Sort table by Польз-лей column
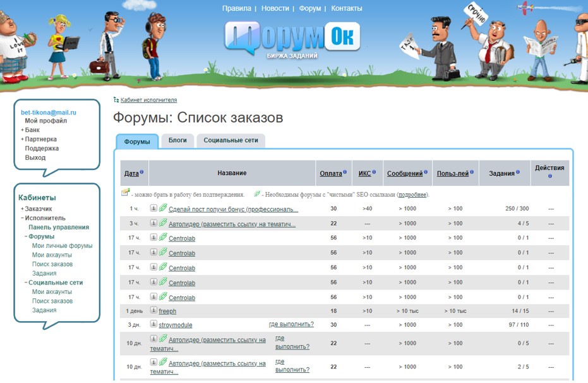Screen dimensions: 588x383 click(x=453, y=174)
